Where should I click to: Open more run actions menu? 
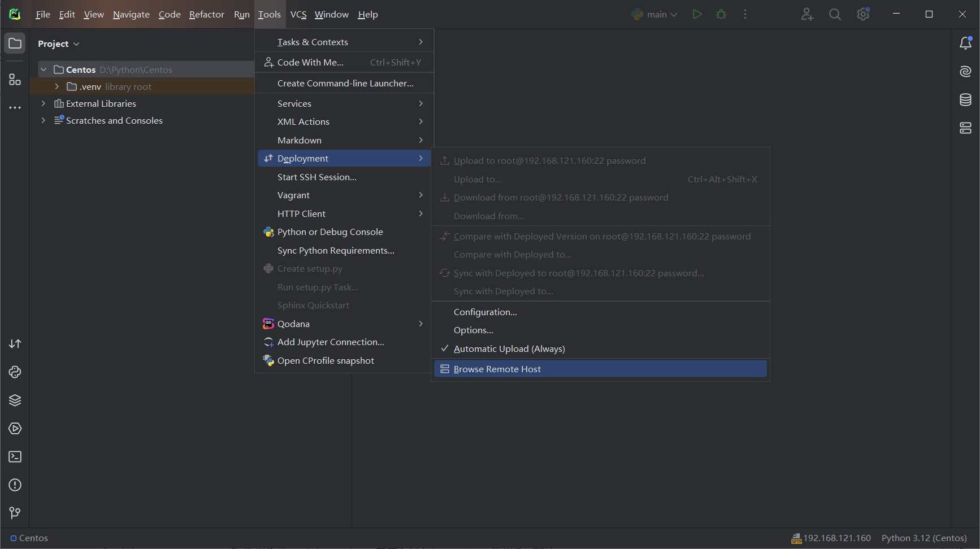[745, 14]
